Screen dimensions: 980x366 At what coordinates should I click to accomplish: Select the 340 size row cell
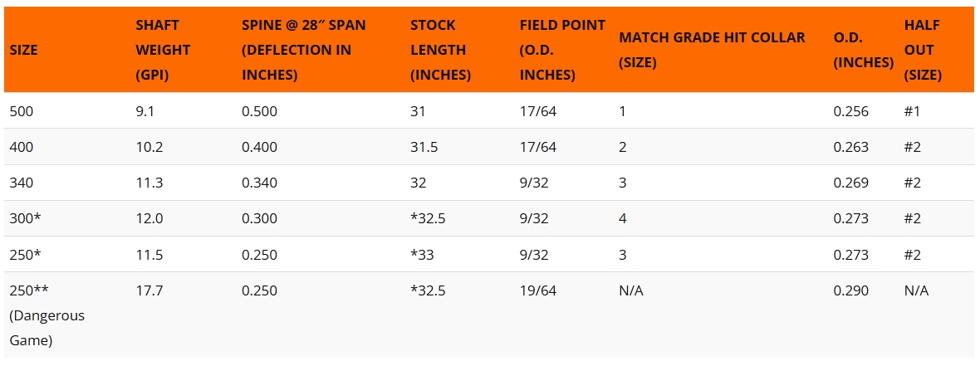21,183
